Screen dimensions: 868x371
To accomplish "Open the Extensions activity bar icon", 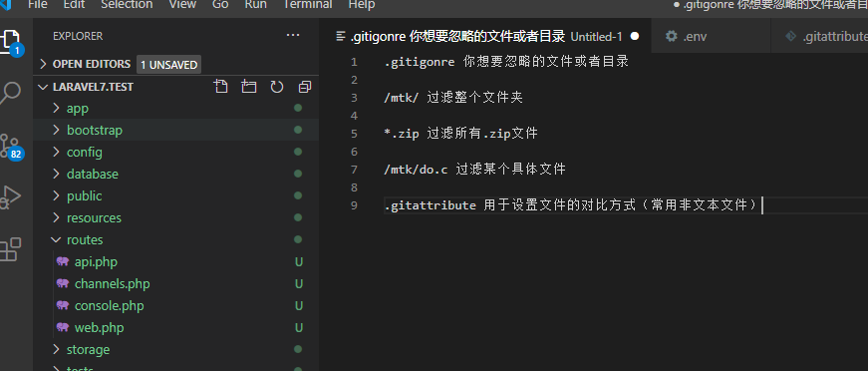I will tap(11, 249).
